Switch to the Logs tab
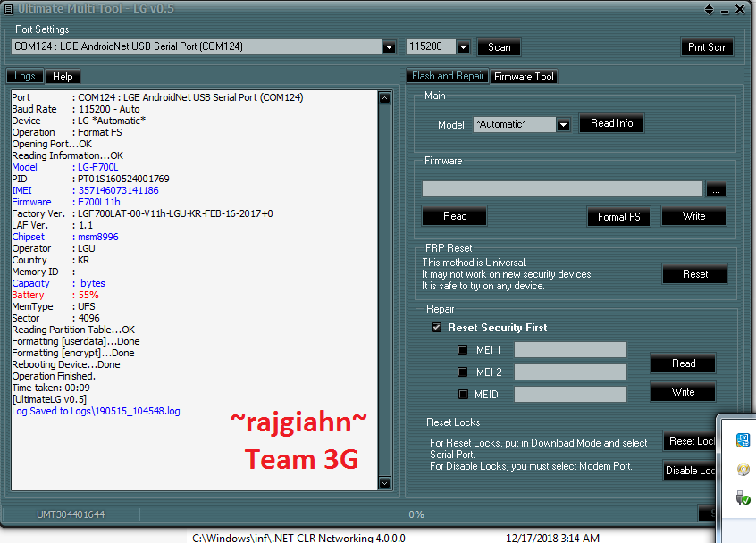 click(25, 76)
